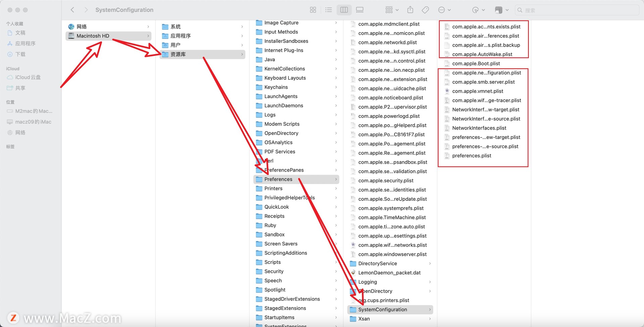Select com.apple.security.plist file
Viewport: 644px width, 327px height.
click(390, 181)
